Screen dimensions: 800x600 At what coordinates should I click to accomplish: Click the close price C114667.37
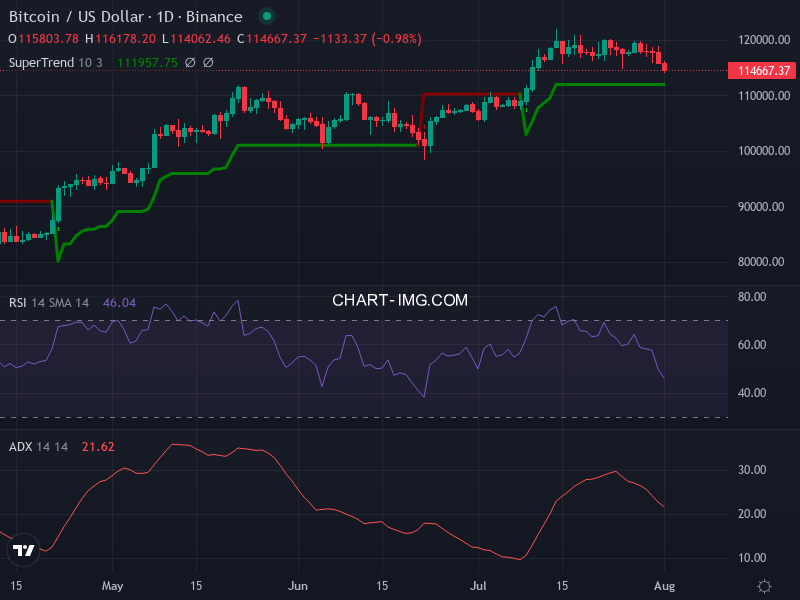[x=272, y=39]
